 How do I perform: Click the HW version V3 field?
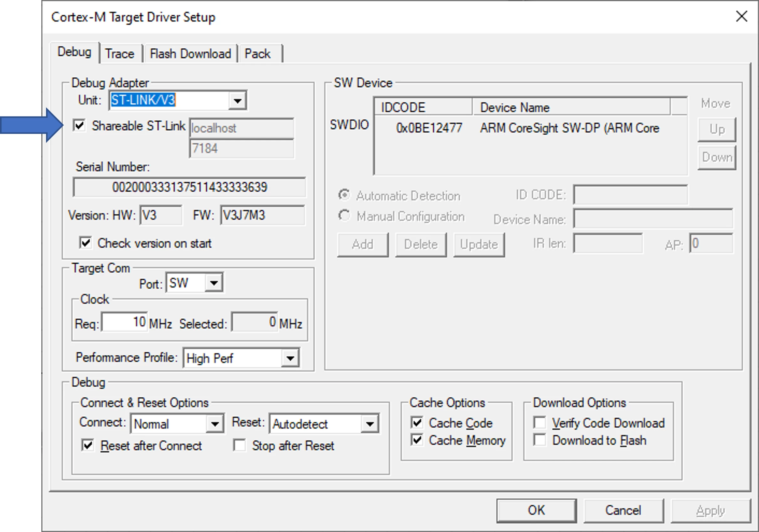tap(161, 215)
